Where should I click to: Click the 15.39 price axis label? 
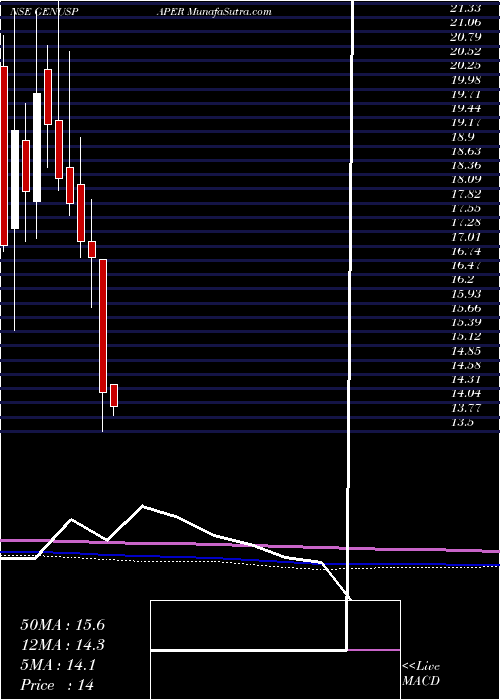(465, 322)
